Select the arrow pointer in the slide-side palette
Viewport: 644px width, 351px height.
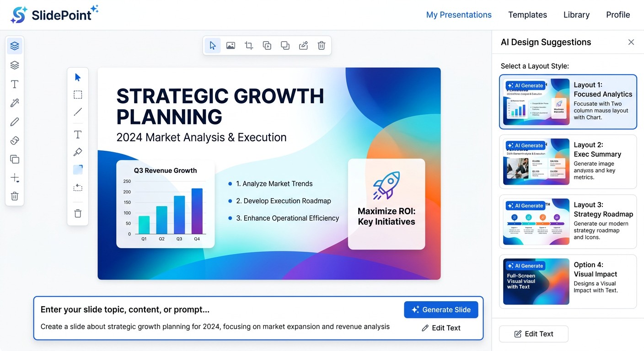78,77
